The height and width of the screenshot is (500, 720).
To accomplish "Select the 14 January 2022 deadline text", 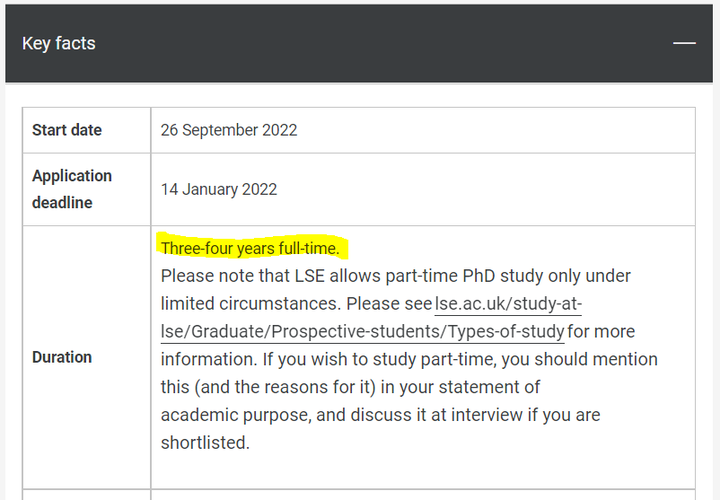I will (x=219, y=190).
